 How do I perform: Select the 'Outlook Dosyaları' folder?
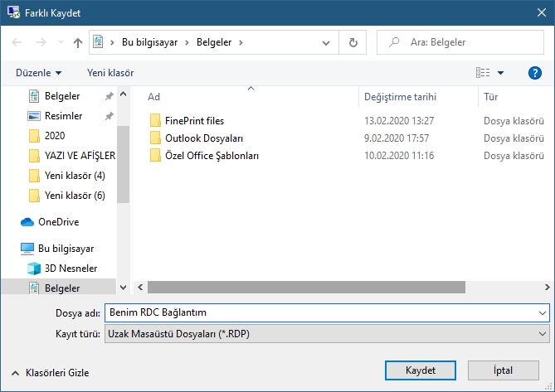click(204, 138)
